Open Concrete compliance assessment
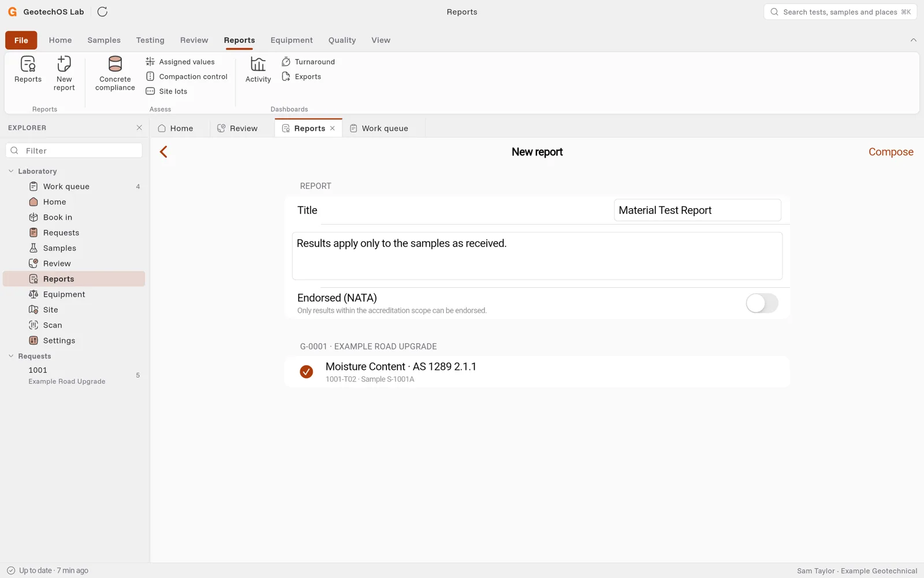Image resolution: width=924 pixels, height=578 pixels. point(115,73)
